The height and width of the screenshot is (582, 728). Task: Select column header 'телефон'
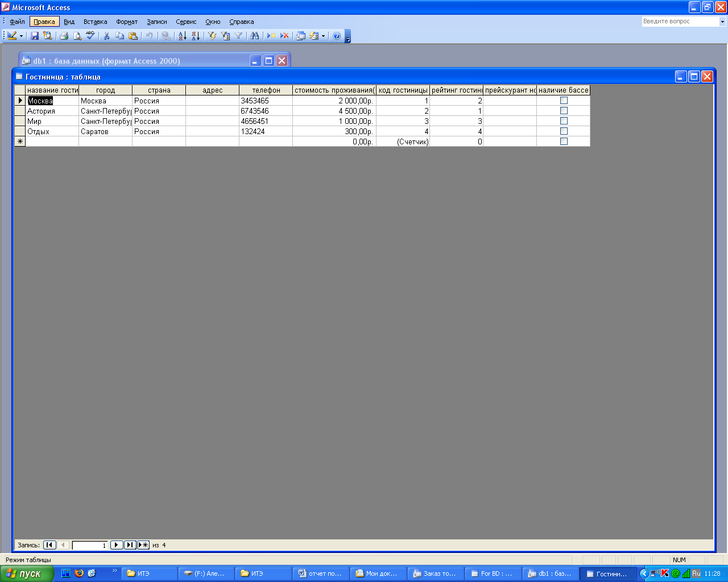(266, 90)
